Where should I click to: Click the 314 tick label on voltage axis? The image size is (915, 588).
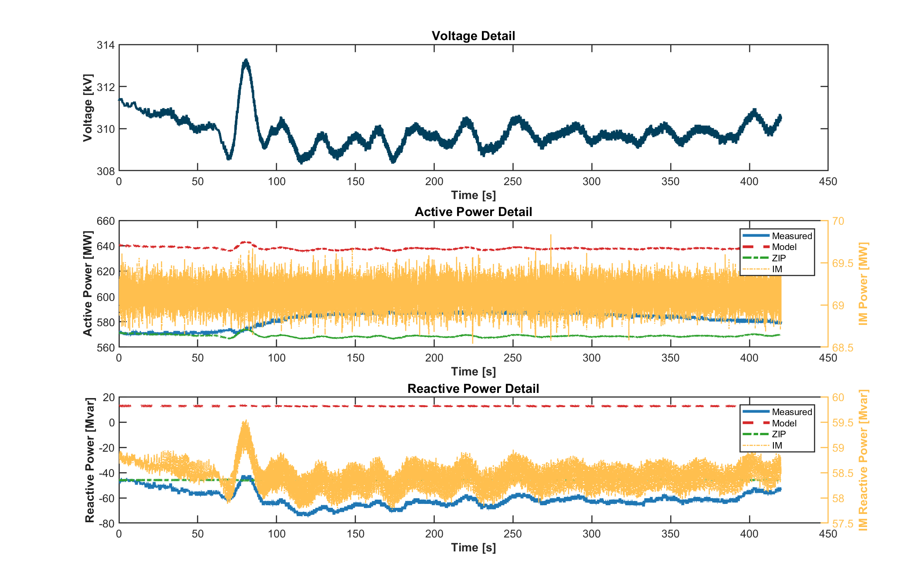(x=105, y=45)
